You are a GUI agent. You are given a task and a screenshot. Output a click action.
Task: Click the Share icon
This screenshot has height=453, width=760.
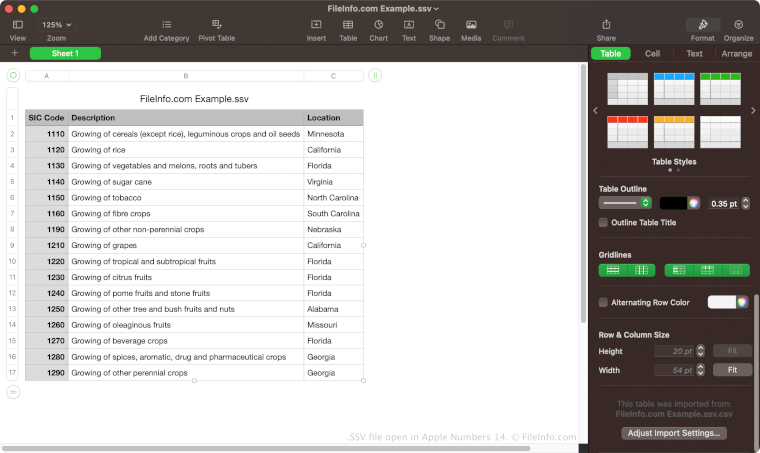tap(606, 24)
